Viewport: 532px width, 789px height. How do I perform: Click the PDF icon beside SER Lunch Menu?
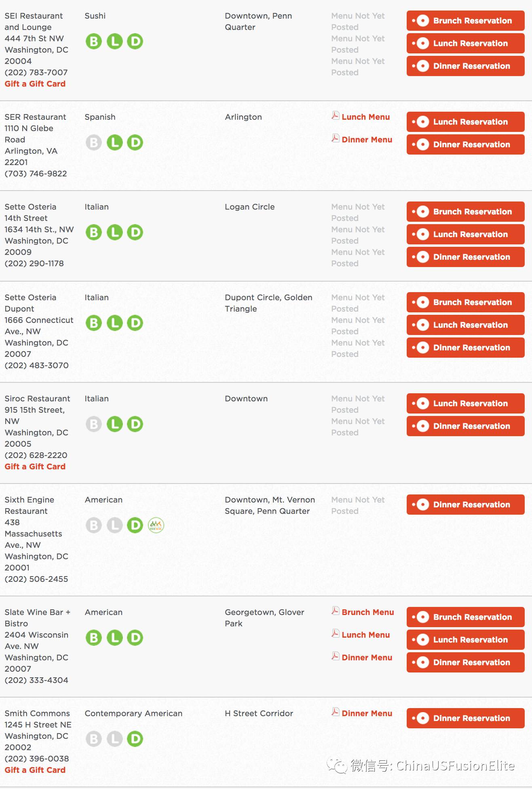[335, 116]
